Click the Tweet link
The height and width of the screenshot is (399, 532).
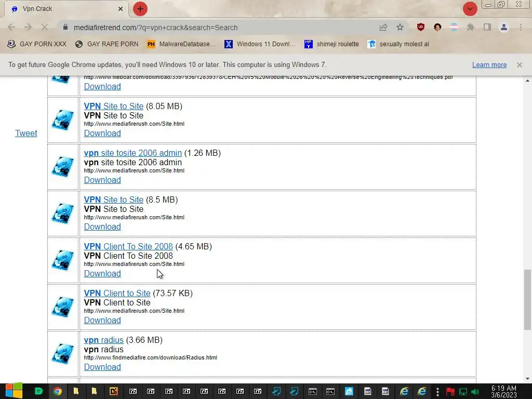click(26, 133)
